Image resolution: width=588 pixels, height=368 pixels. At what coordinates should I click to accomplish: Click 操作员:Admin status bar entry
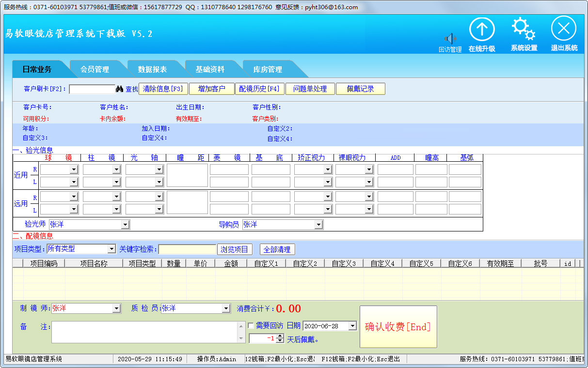click(217, 359)
